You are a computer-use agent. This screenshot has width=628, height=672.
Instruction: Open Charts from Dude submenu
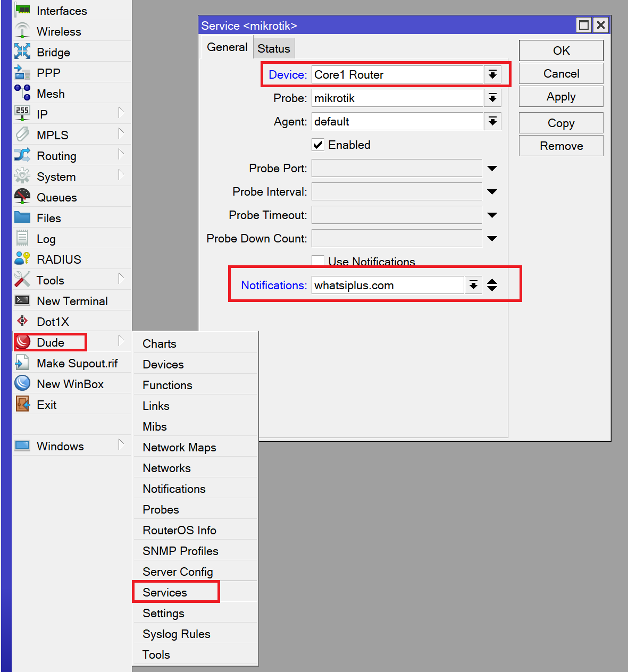(x=195, y=343)
